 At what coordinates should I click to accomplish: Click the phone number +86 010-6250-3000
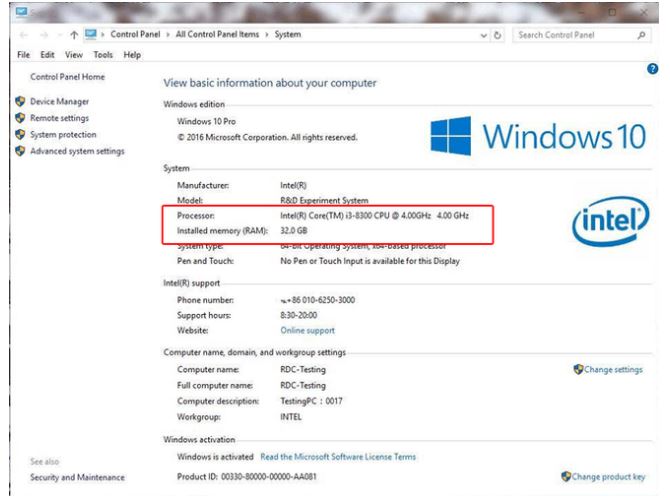coord(320,300)
